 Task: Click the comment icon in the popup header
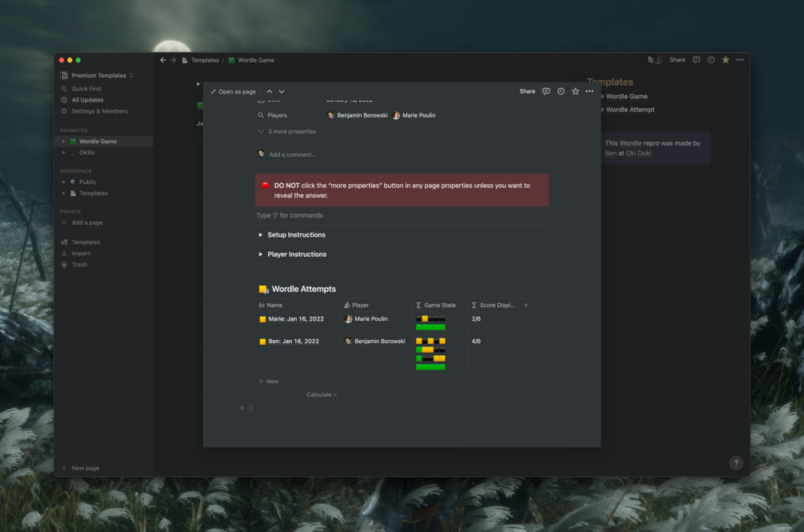(546, 91)
